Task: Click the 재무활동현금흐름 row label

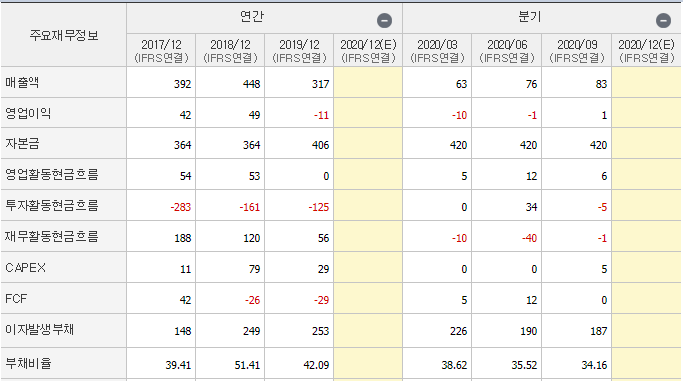Action: click(52, 236)
